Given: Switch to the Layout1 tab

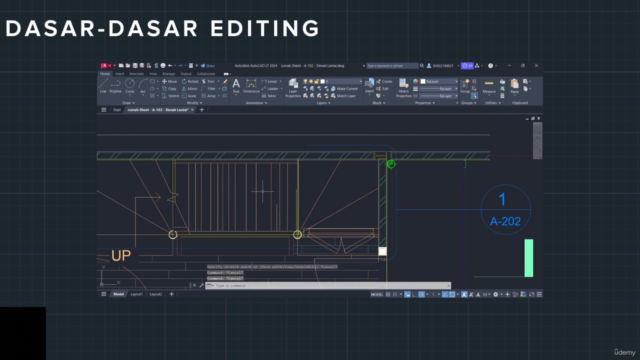Looking at the screenshot, I should point(136,294).
